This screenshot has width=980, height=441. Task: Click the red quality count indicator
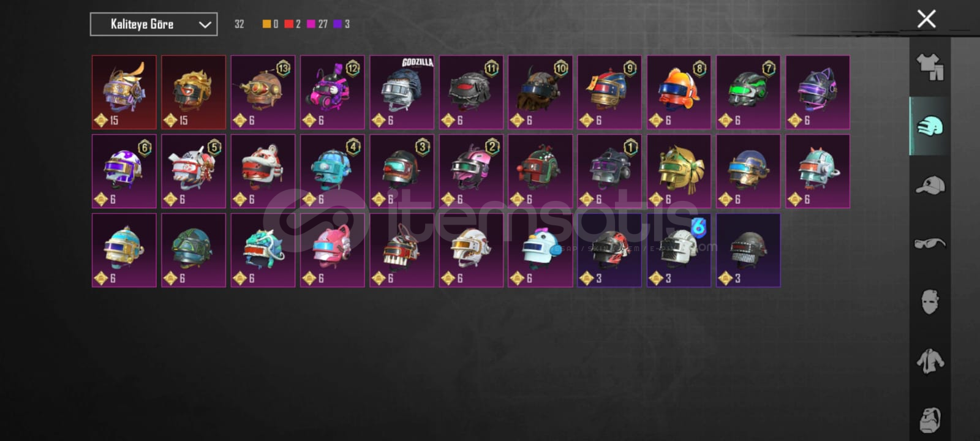tap(292, 24)
